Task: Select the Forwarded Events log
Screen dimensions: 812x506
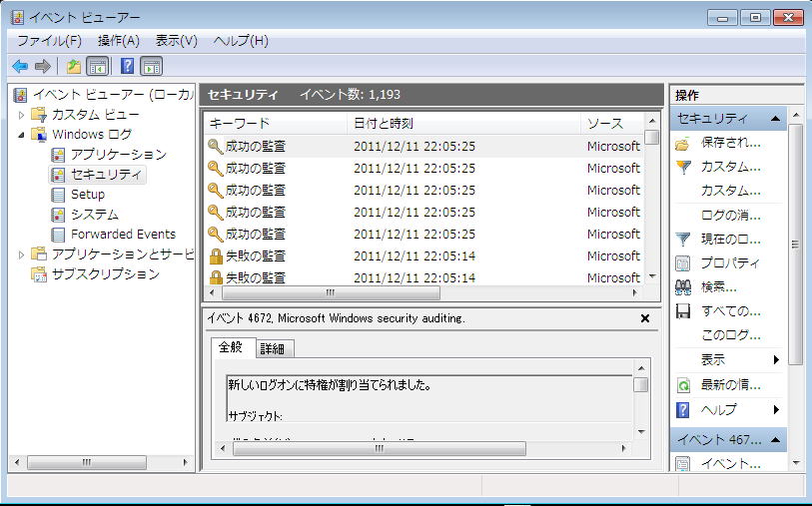Action: (123, 235)
